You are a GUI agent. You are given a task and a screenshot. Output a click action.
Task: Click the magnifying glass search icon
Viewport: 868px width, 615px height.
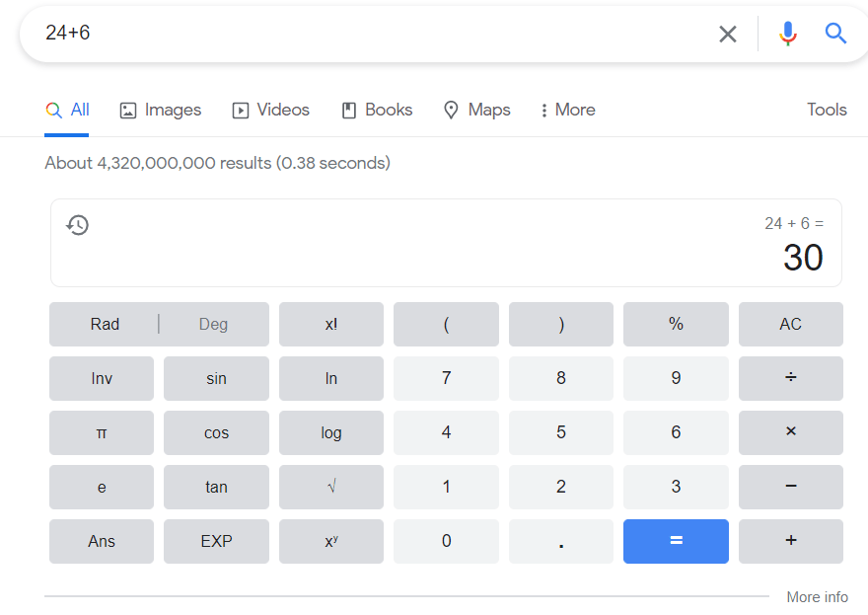tap(834, 33)
